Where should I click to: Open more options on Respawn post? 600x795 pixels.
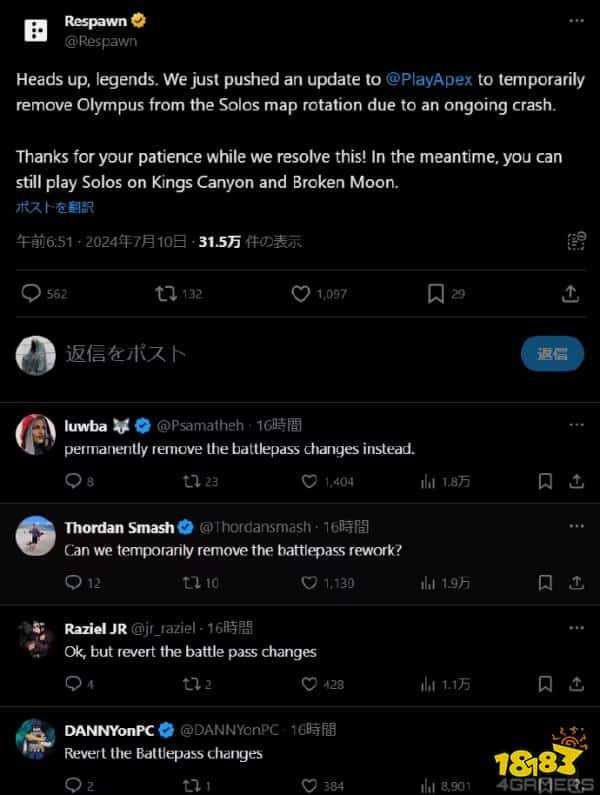[576, 23]
